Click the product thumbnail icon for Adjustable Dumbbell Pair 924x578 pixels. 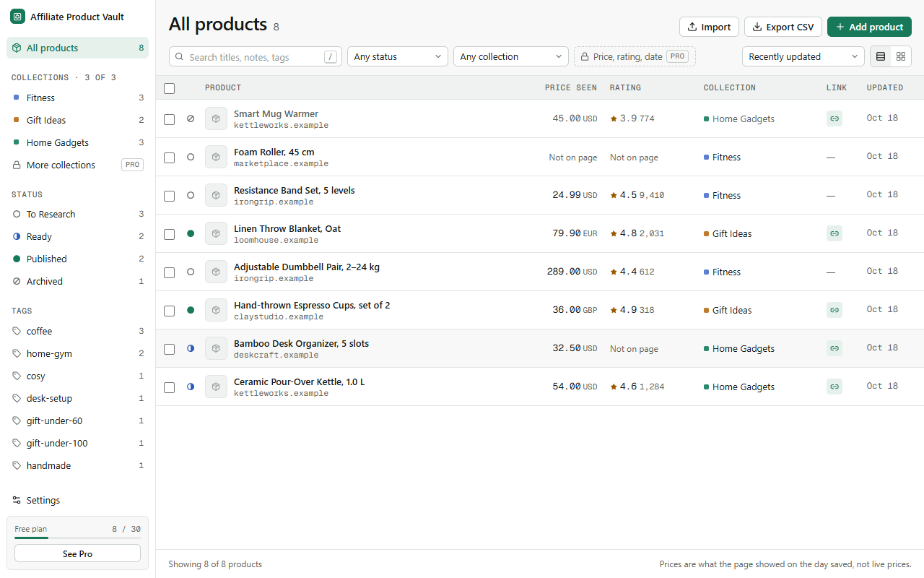pyautogui.click(x=216, y=272)
